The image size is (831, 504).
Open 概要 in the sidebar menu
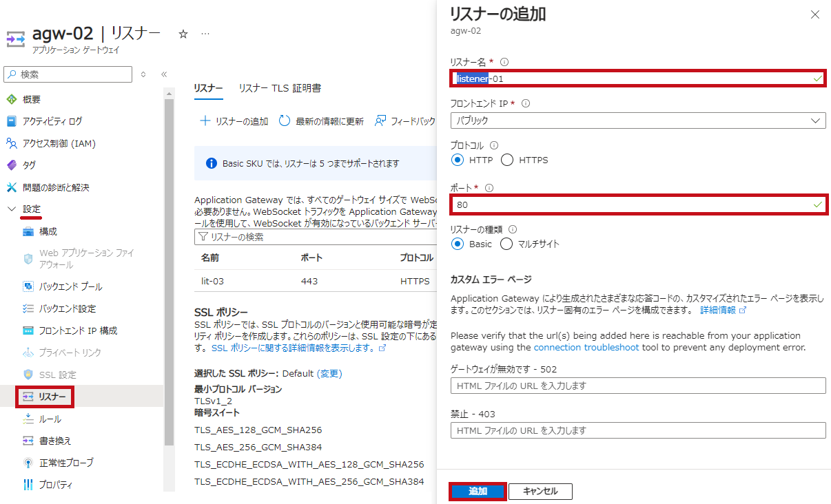click(32, 99)
